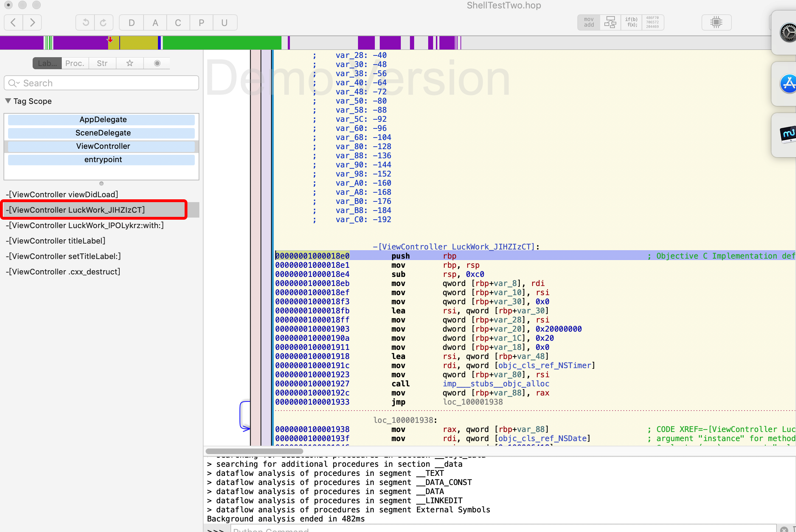Screen dimensions: 796x532
Task: Click the yellow segment in navigation bar
Action: tap(139, 43)
